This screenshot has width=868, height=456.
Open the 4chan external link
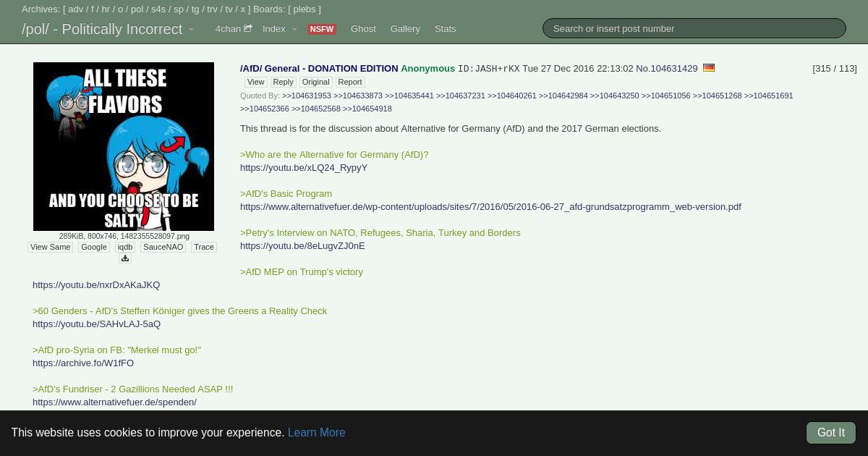pyautogui.click(x=234, y=29)
